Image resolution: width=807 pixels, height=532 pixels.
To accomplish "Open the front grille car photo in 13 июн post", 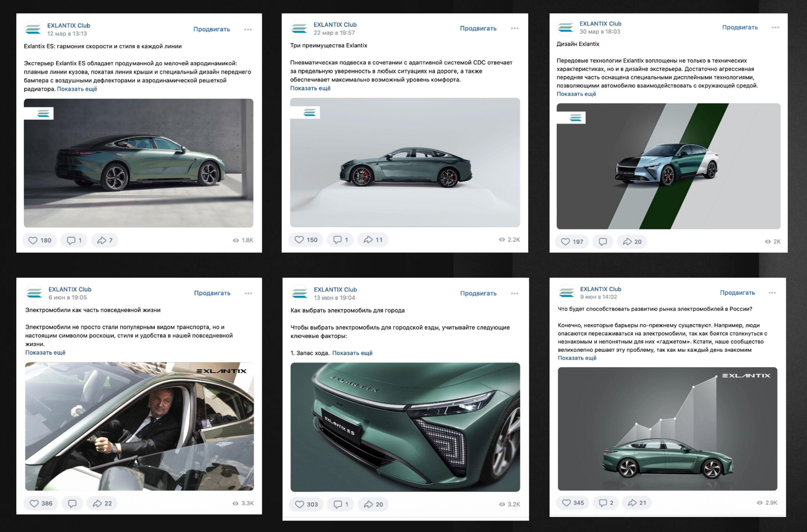I will 405,427.
